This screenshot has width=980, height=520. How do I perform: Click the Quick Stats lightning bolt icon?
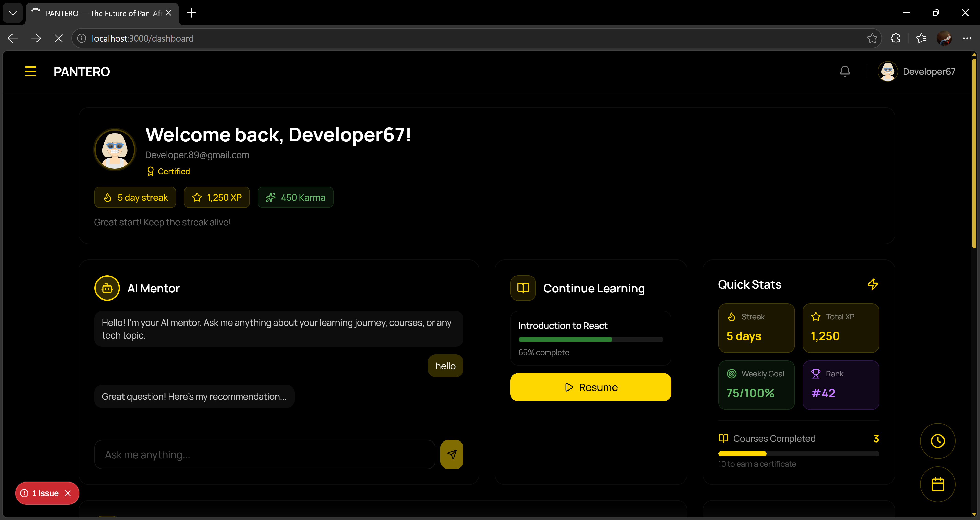(873, 284)
